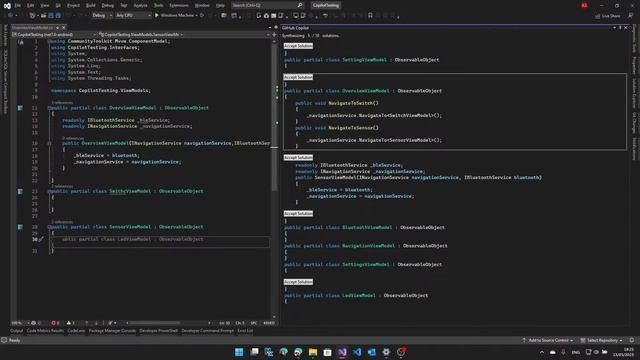This screenshot has width=640, height=360.
Task: Open the Help menu
Action: coord(220,5)
